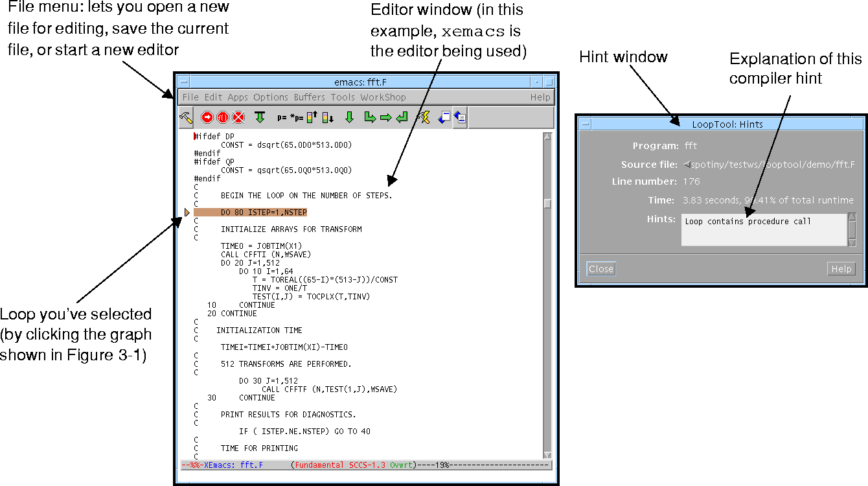Click Help button in LoopTool Hints window

[841, 269]
